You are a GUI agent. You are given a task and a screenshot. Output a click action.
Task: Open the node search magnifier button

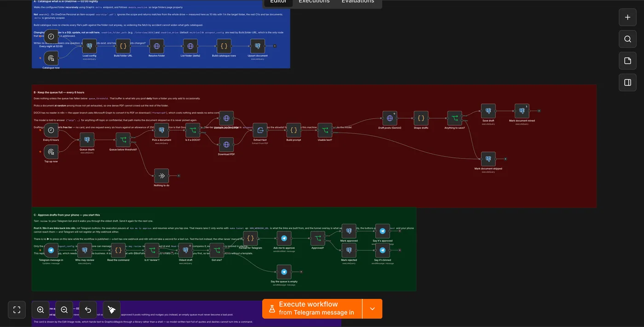[x=627, y=39]
